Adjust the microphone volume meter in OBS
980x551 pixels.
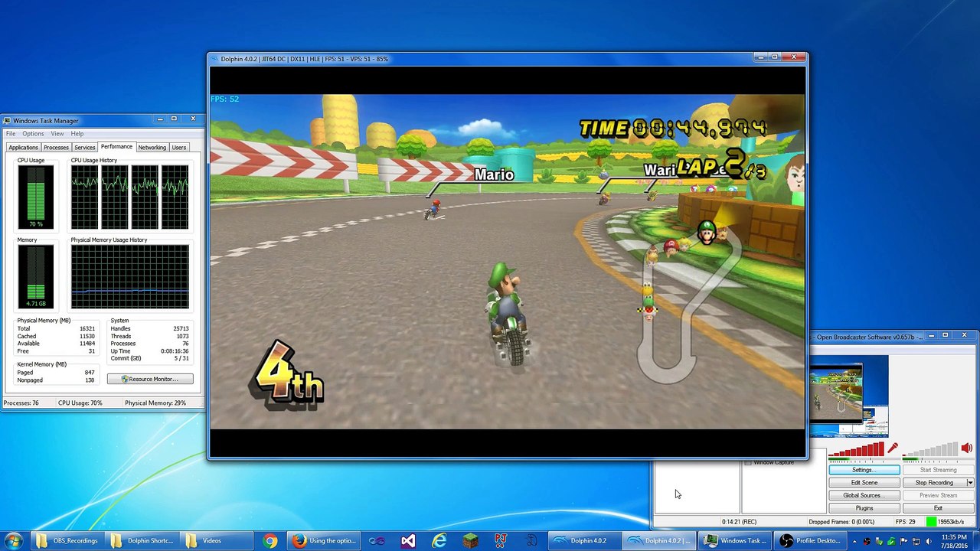(856, 449)
